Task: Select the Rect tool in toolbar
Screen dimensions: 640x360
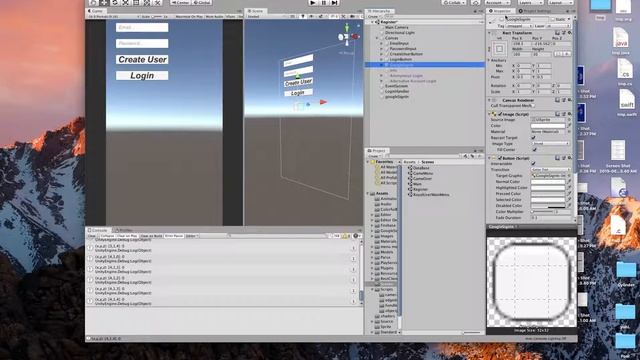Action: coord(136,2)
